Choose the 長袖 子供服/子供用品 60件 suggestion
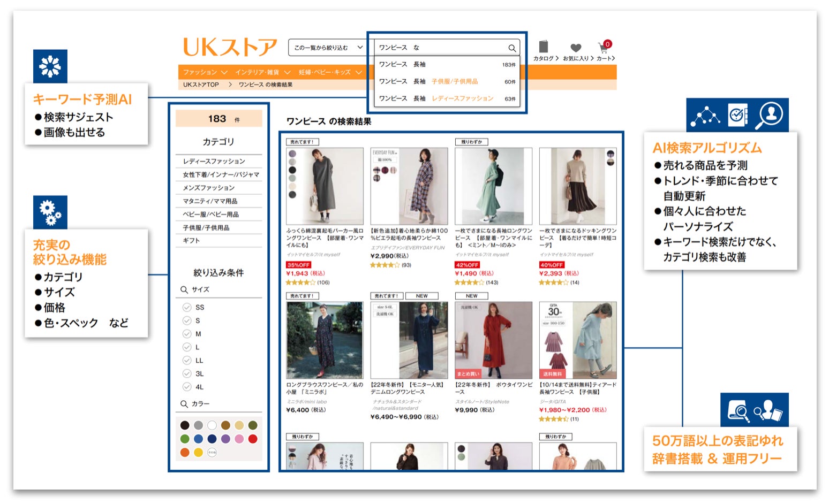Screen dimensions: 829x504 [447, 82]
